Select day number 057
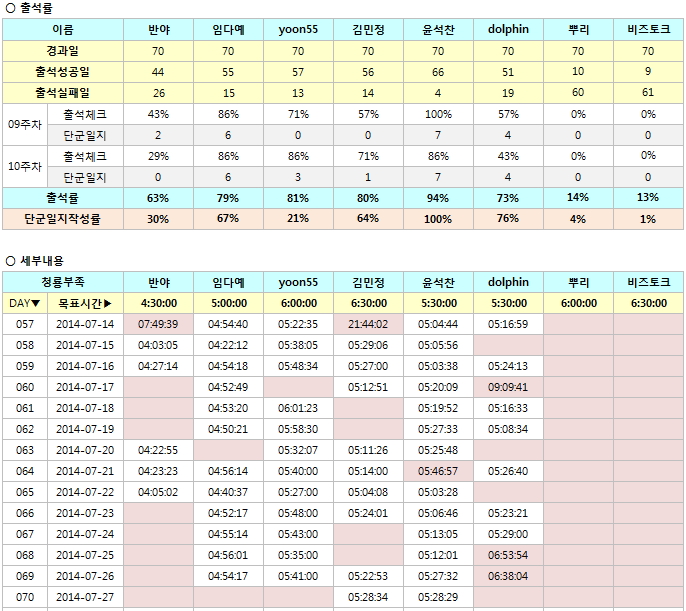The height and width of the screenshot is (611, 686). 25,324
